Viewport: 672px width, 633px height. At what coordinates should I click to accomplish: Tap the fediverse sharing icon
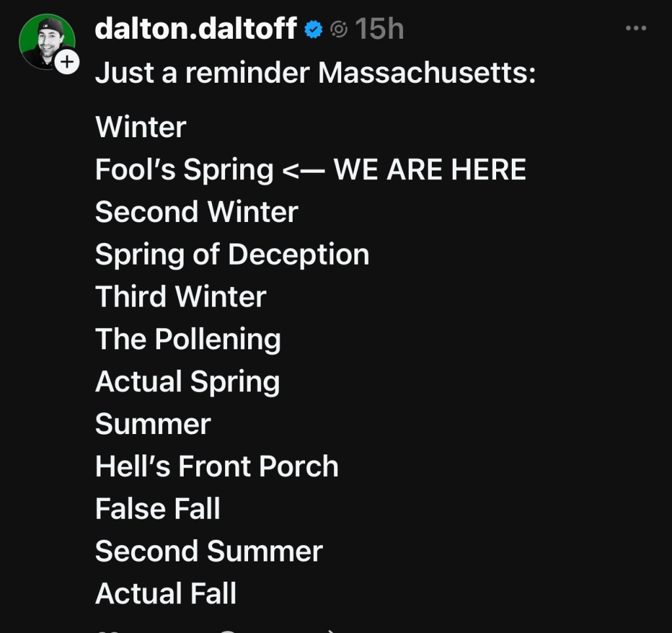click(339, 30)
